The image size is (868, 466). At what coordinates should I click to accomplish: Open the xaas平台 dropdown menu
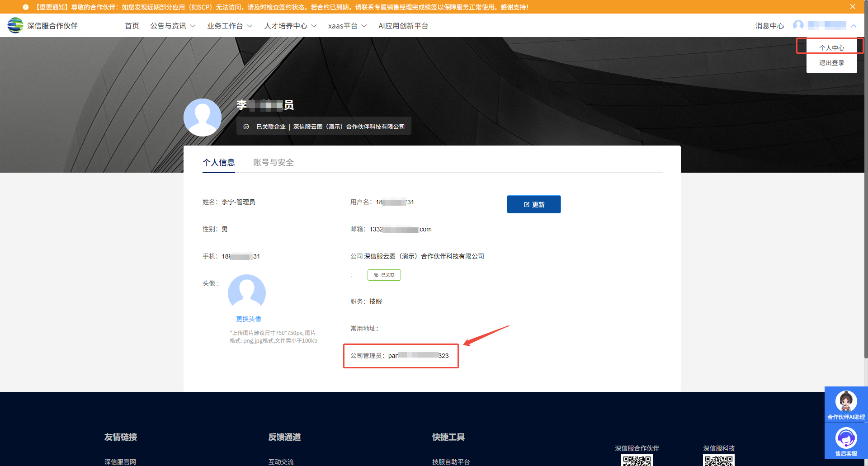click(x=347, y=26)
